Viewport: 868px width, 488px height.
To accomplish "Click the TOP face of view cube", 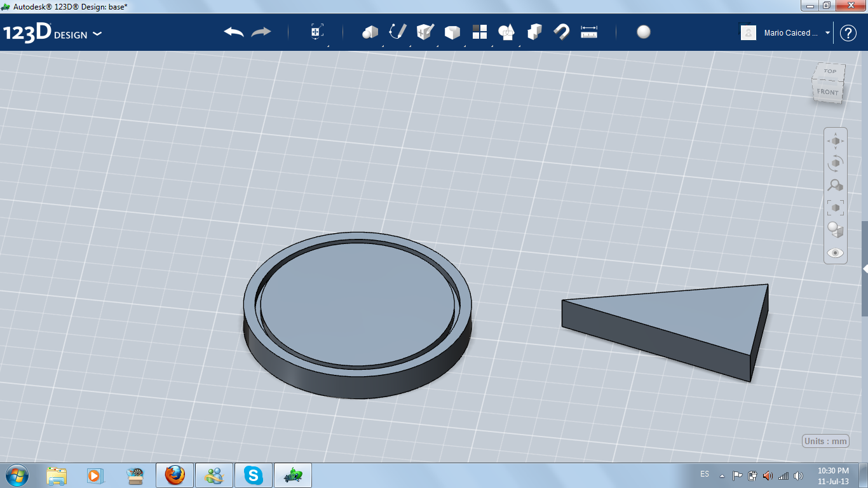I will click(830, 71).
